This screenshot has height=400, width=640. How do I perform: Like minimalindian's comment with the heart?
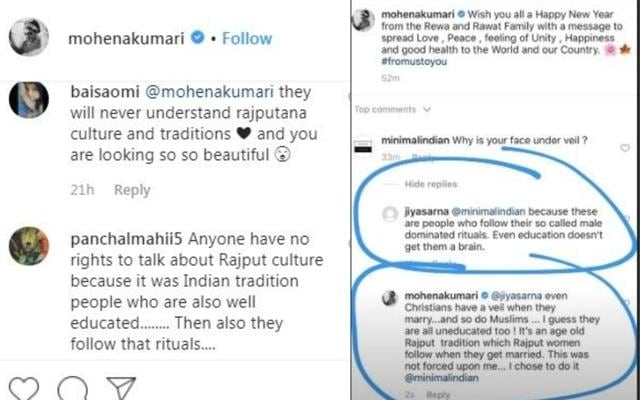[x=625, y=148]
